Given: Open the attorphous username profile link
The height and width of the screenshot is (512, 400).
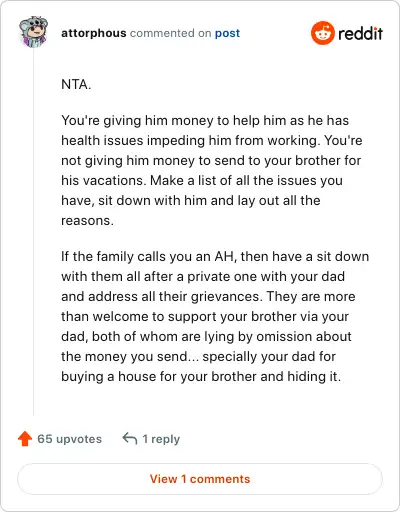Looking at the screenshot, I should point(94,33).
